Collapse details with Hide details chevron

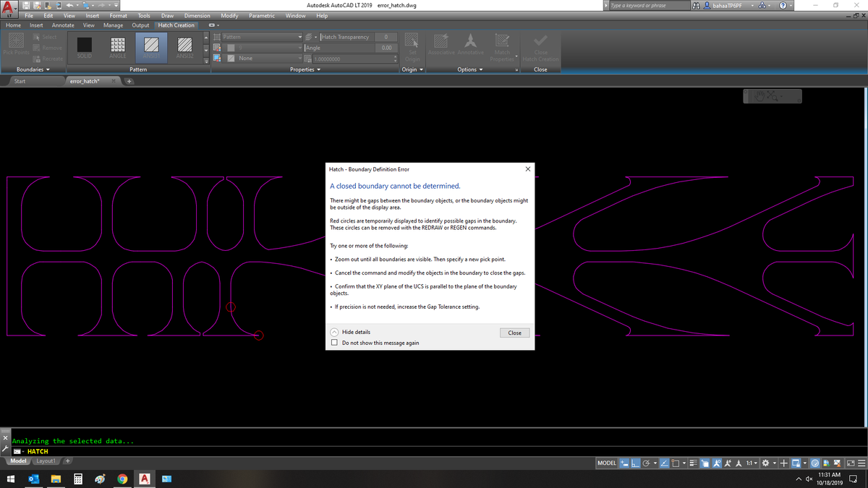[x=334, y=332]
